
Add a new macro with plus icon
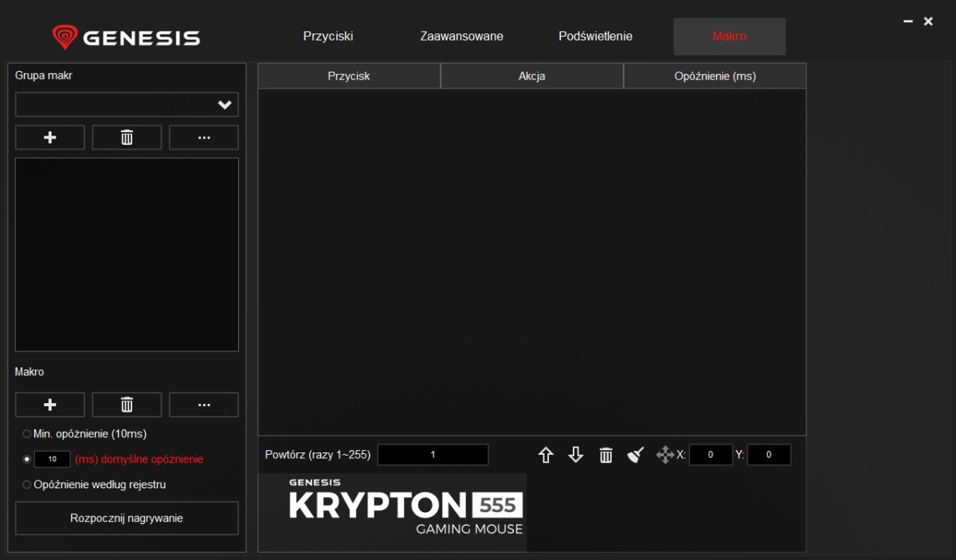[x=49, y=405]
